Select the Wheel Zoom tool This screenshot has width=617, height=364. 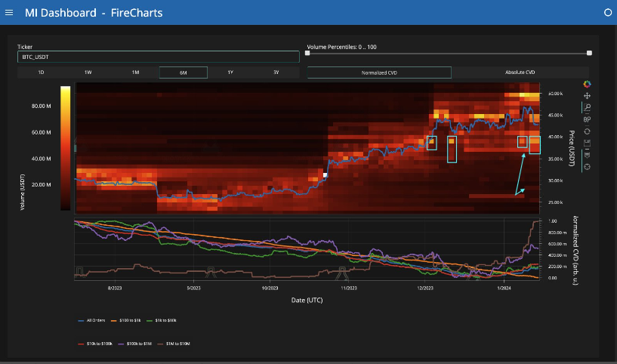[587, 119]
